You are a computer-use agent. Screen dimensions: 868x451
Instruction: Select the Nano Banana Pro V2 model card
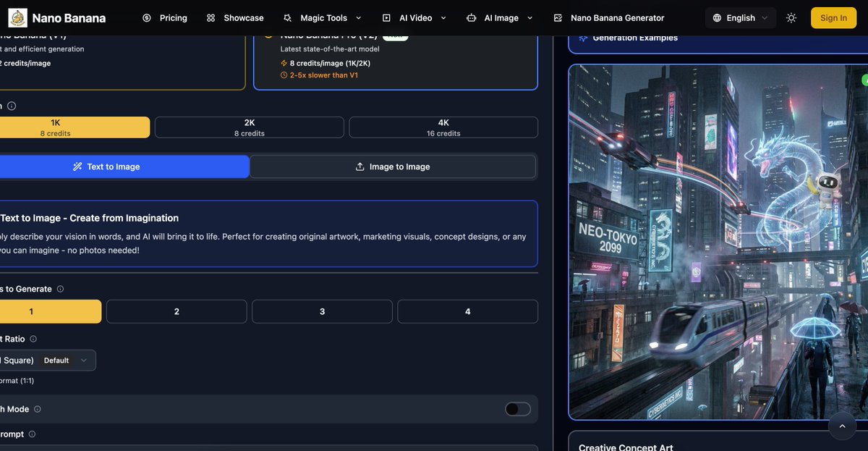[x=396, y=62]
